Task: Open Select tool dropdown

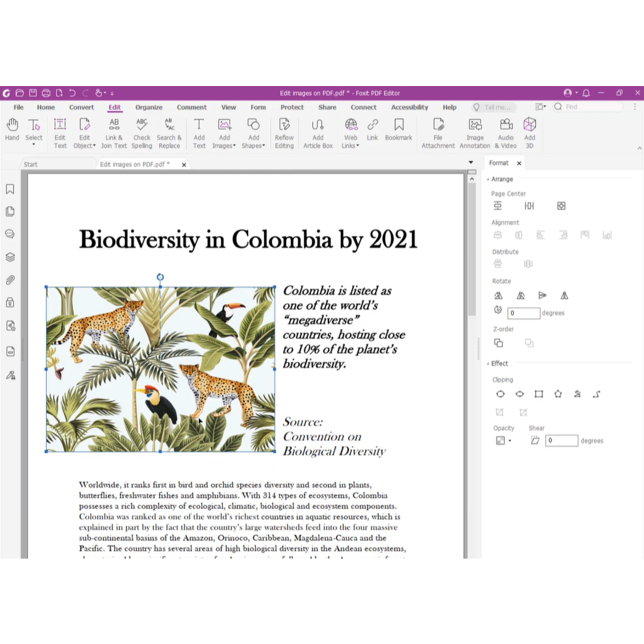Action: [34, 144]
